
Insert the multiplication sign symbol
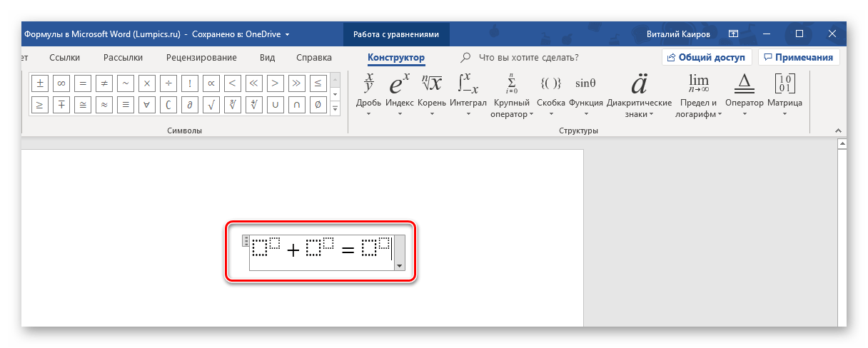click(147, 83)
